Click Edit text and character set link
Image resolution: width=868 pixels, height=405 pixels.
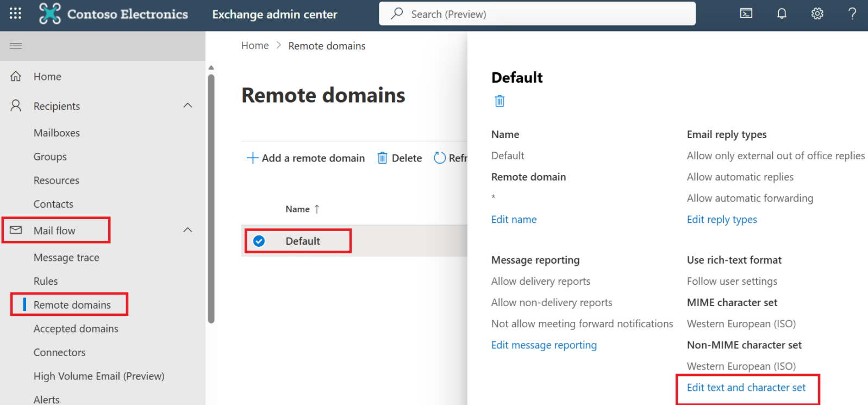pyautogui.click(x=746, y=388)
